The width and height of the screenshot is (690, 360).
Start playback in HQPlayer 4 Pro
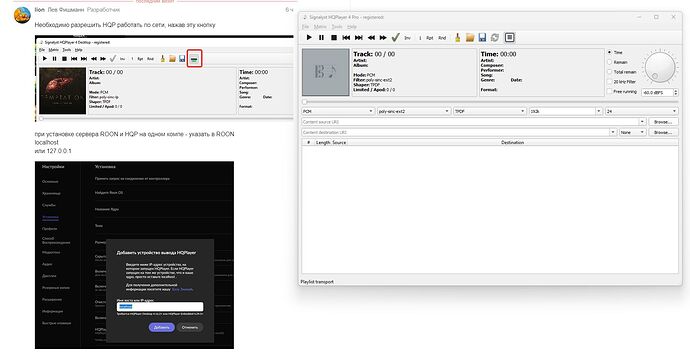(x=309, y=38)
